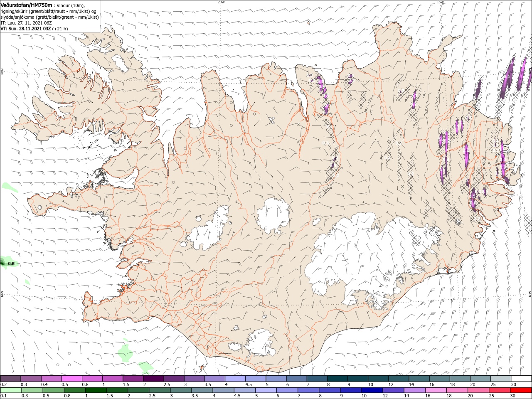Select bottom-row pink swatch between 16 and 18
Image resolution: width=532 pixels, height=399 pixels.
(x=436, y=390)
